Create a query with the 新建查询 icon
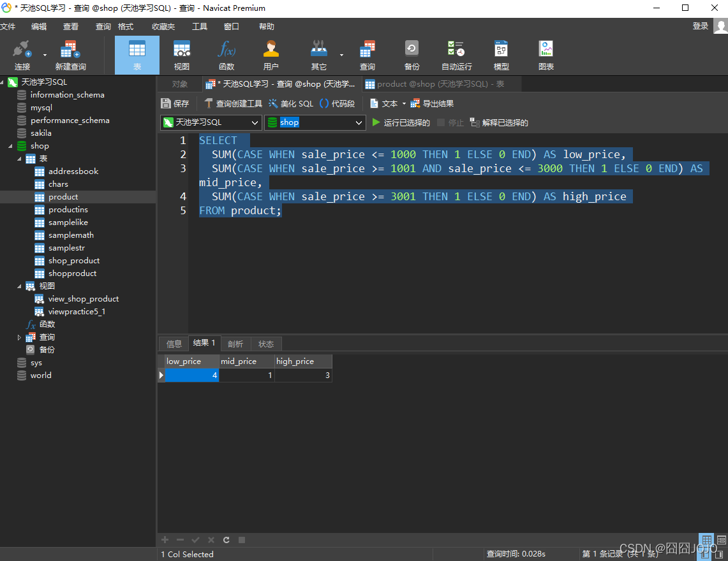The height and width of the screenshot is (561, 728). pyautogui.click(x=71, y=55)
